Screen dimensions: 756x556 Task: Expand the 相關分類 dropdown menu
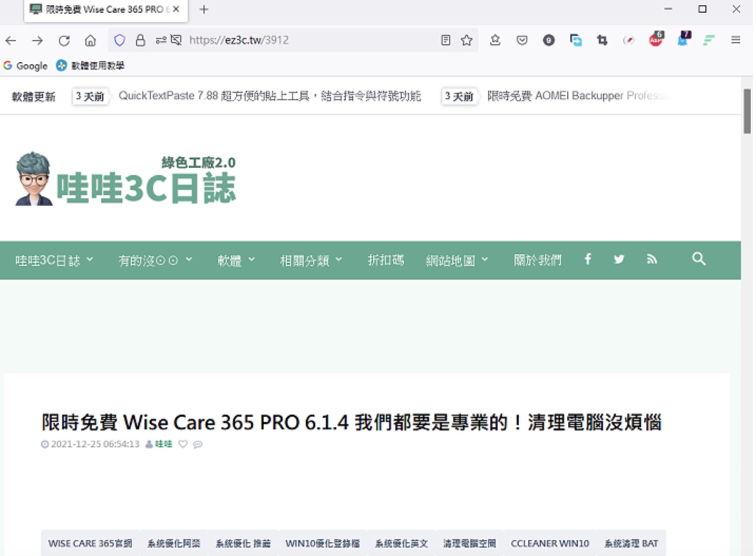coord(311,260)
